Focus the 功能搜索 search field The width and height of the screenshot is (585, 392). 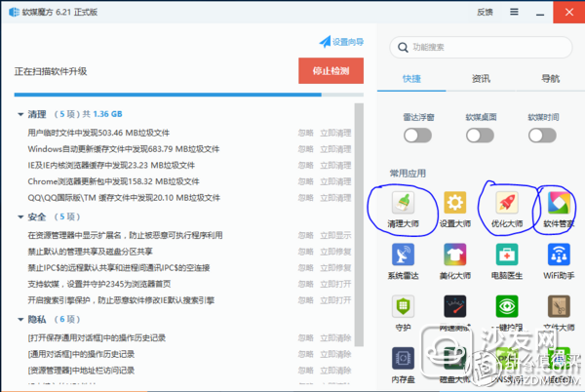point(481,48)
